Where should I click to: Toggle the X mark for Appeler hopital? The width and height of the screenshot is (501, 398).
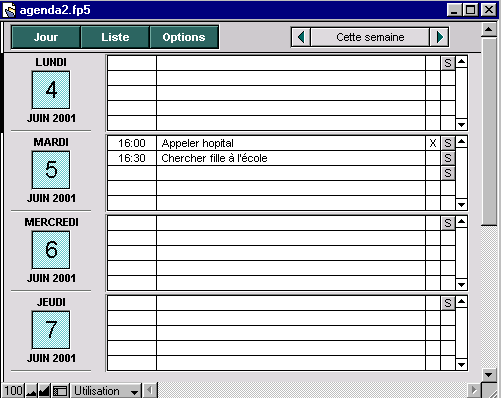pyautogui.click(x=433, y=143)
